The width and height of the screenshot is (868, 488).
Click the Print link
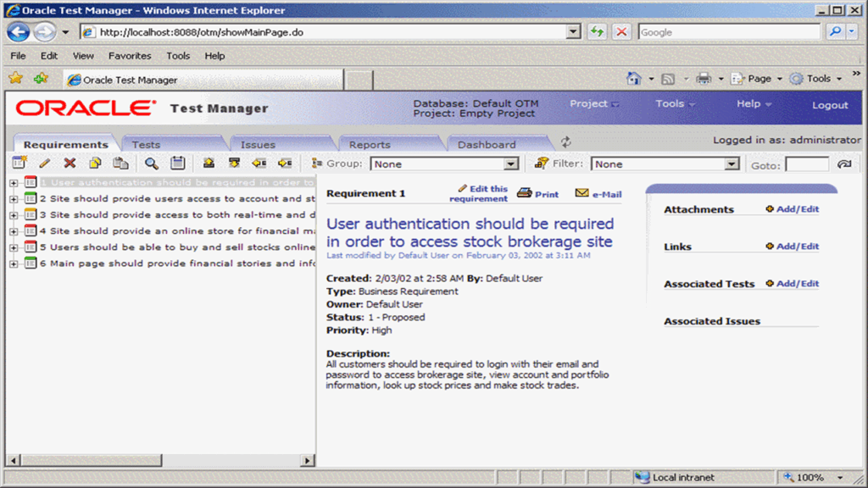tap(547, 194)
